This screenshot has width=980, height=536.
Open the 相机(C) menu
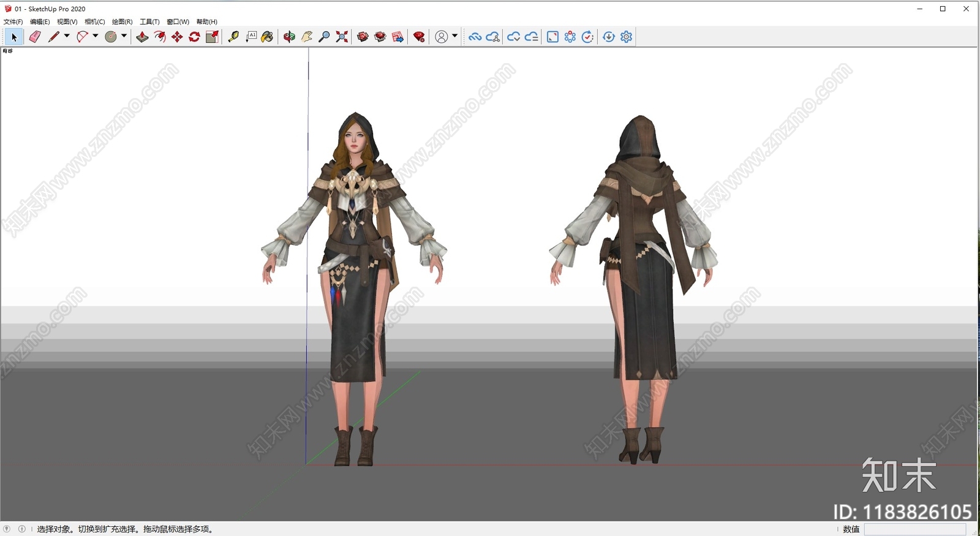(x=95, y=21)
